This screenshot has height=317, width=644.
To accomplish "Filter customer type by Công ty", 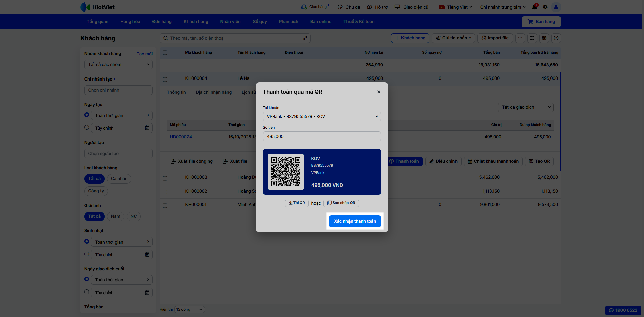I will [x=96, y=191].
